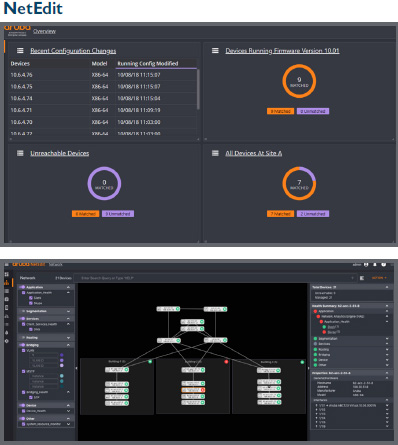This screenshot has width=398, height=445.
Task: Open the ACTION dropdown
Action: (379, 278)
